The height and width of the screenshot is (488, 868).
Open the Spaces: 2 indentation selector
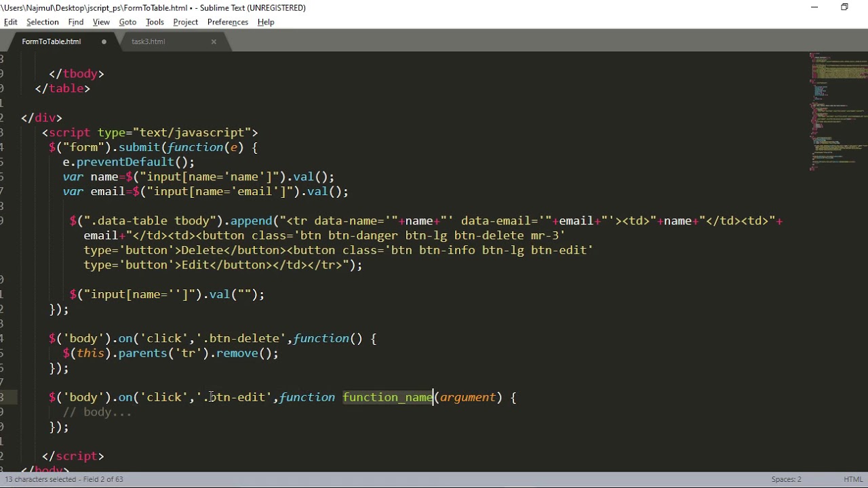point(786,479)
